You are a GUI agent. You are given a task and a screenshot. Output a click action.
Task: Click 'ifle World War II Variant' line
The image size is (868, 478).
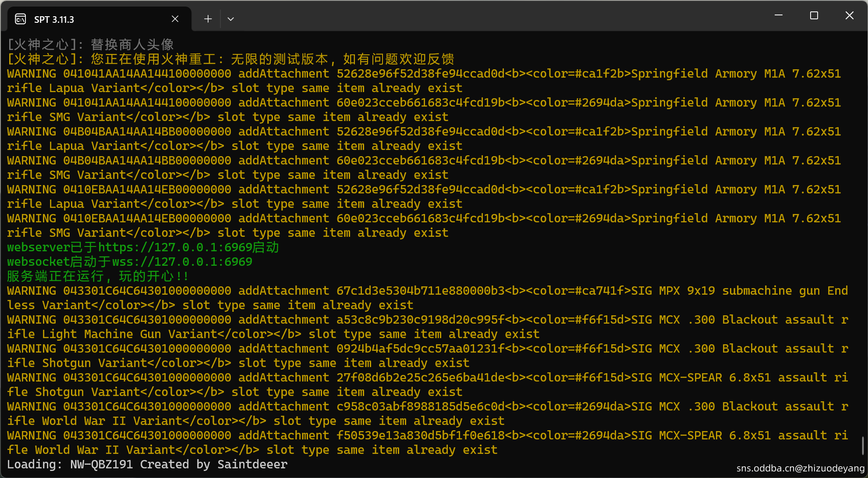coord(255,421)
